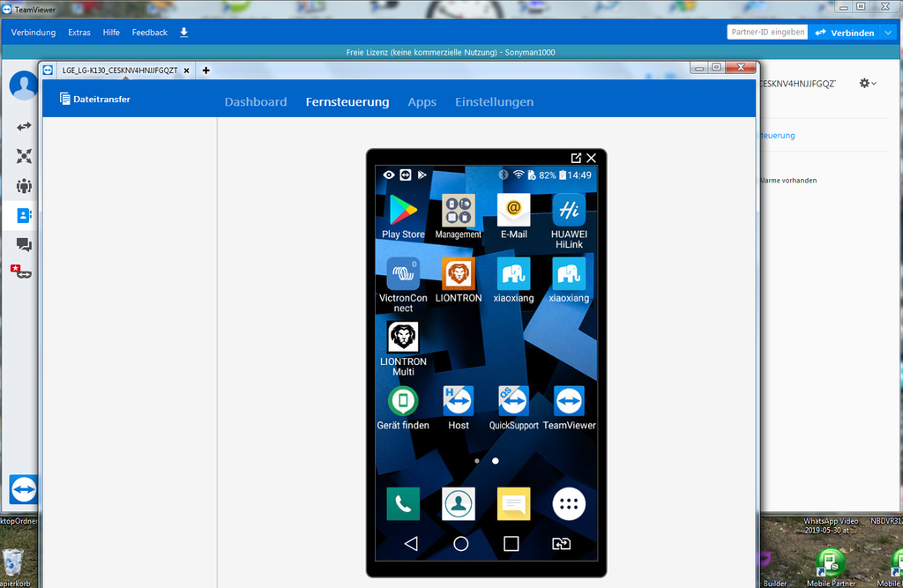903x588 pixels.
Task: Launch the Gerät finden app
Action: click(403, 408)
